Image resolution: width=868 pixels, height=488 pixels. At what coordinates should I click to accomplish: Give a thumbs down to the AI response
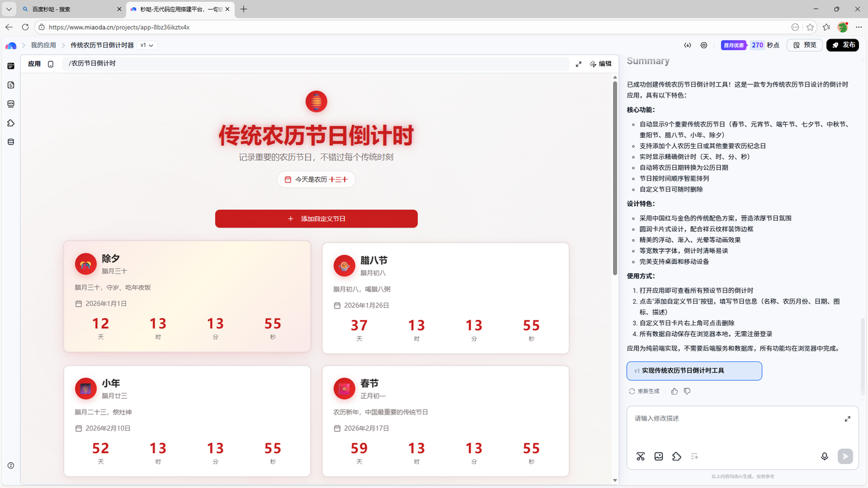[x=687, y=390]
